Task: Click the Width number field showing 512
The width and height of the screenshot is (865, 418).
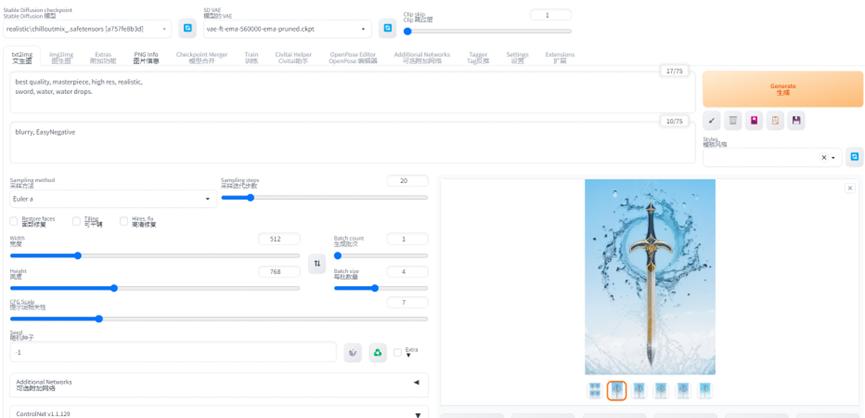Action: 279,239
